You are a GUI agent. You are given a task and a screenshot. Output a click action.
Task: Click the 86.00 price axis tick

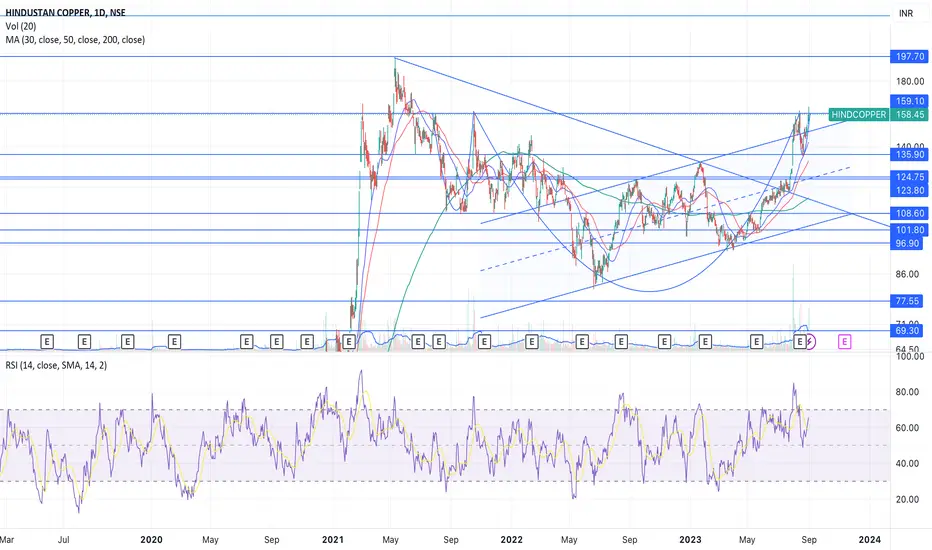(x=908, y=274)
